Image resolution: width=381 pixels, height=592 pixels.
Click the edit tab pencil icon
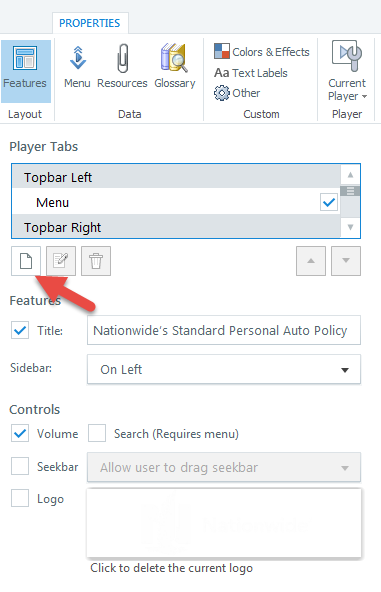tap(61, 261)
